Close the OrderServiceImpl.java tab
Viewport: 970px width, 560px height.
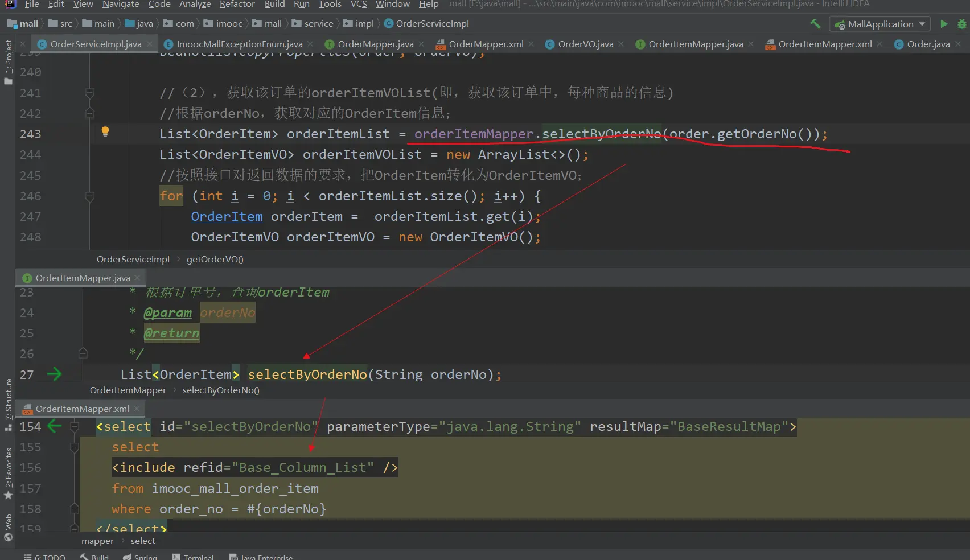pyautogui.click(x=150, y=44)
